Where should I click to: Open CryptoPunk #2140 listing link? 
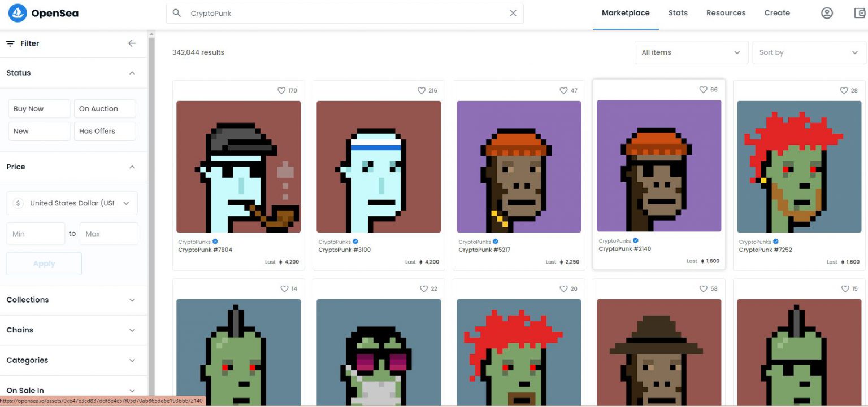pyautogui.click(x=625, y=248)
